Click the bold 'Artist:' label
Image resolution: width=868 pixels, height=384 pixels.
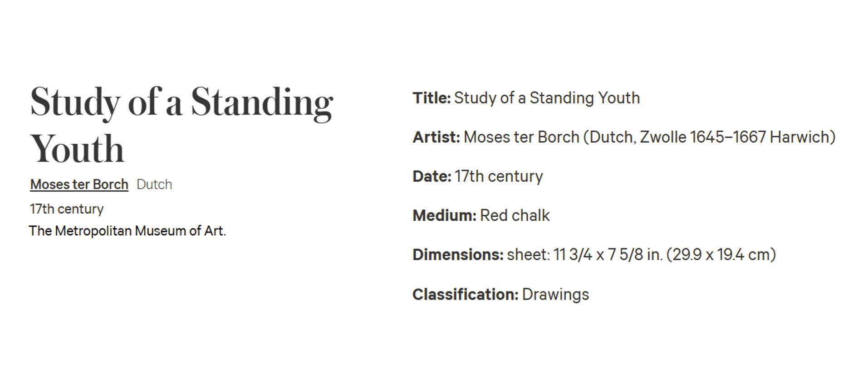coord(436,137)
